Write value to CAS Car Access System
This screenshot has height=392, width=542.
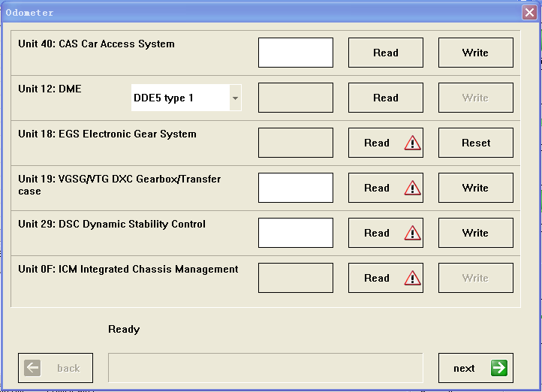(x=475, y=53)
